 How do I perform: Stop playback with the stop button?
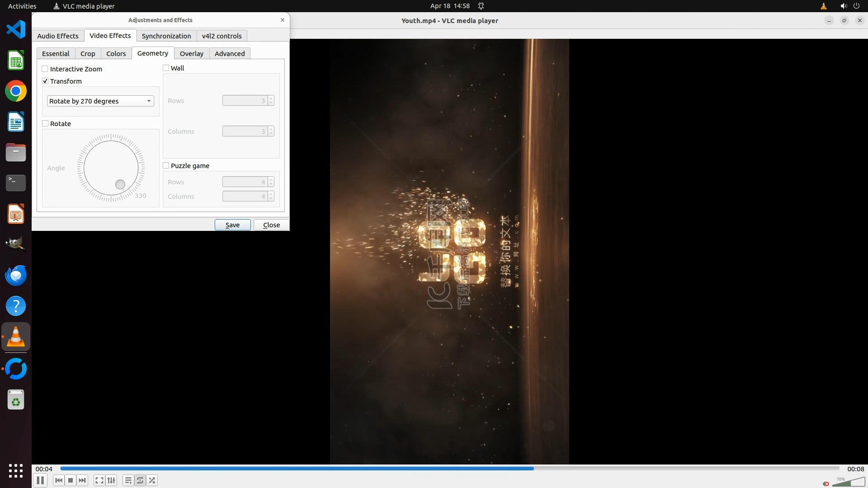click(71, 480)
